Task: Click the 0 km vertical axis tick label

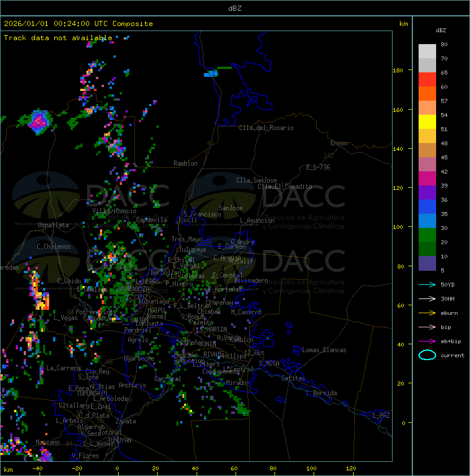Action: coord(403,423)
